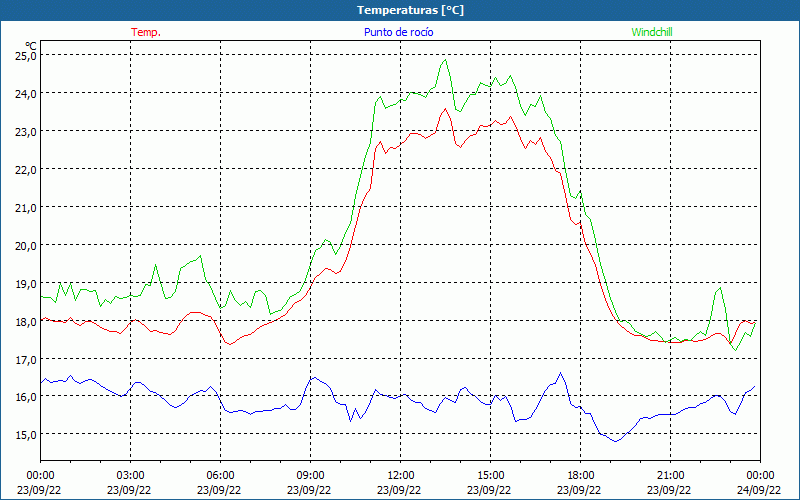Click the windchill peak near 13:30

[x=445, y=60]
